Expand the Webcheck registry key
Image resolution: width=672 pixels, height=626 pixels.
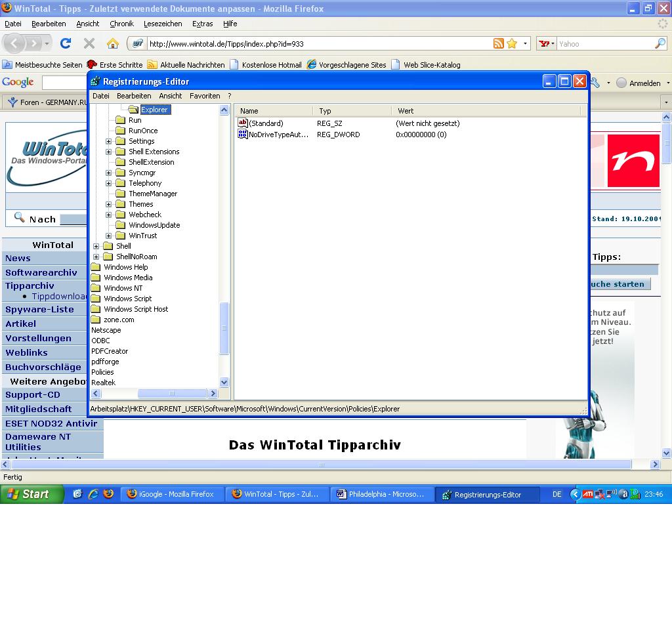[109, 215]
